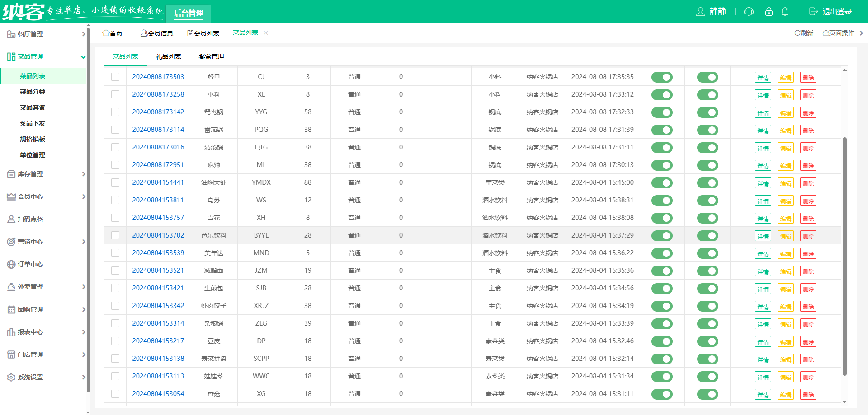Screen dimensions: 868x415
Task: Check the box for row 20240808173503
Action: click(x=115, y=77)
